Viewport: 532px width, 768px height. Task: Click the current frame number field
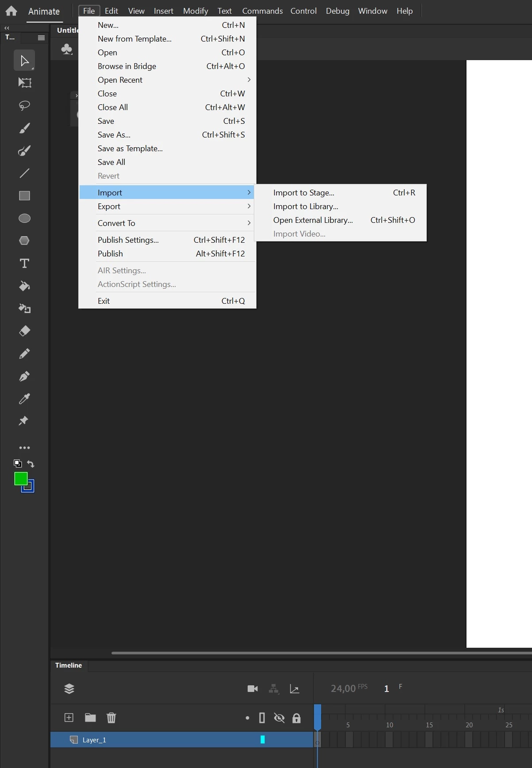pos(387,688)
